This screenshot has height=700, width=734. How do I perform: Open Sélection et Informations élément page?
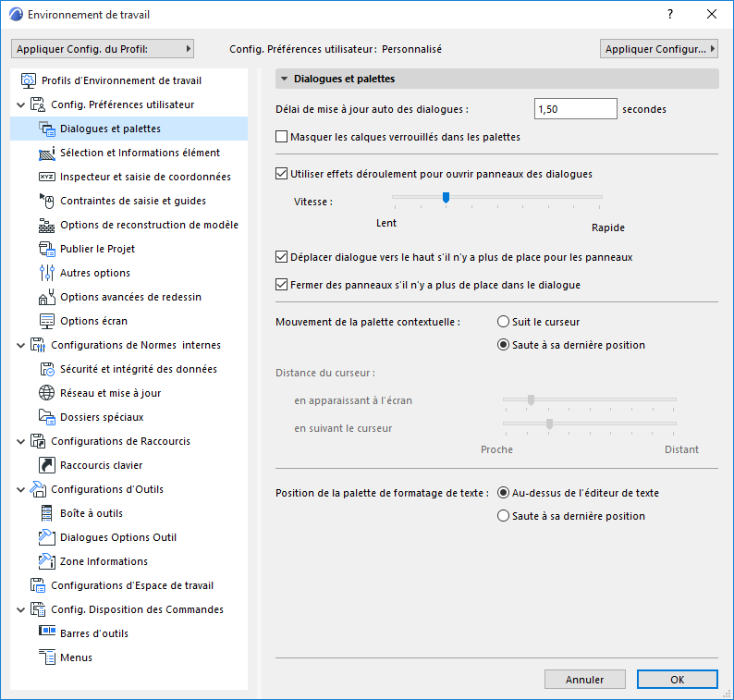[140, 153]
